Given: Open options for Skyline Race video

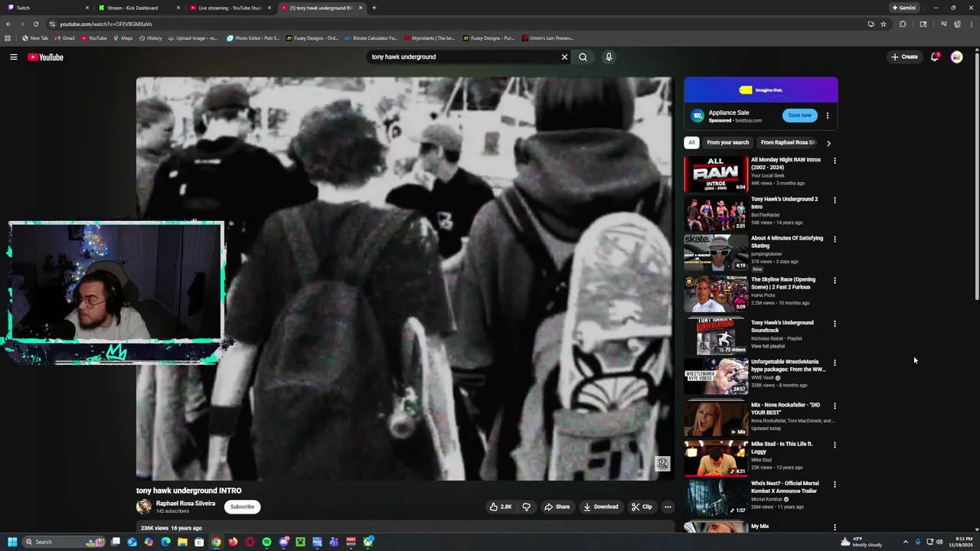Looking at the screenshot, I should [x=835, y=280].
